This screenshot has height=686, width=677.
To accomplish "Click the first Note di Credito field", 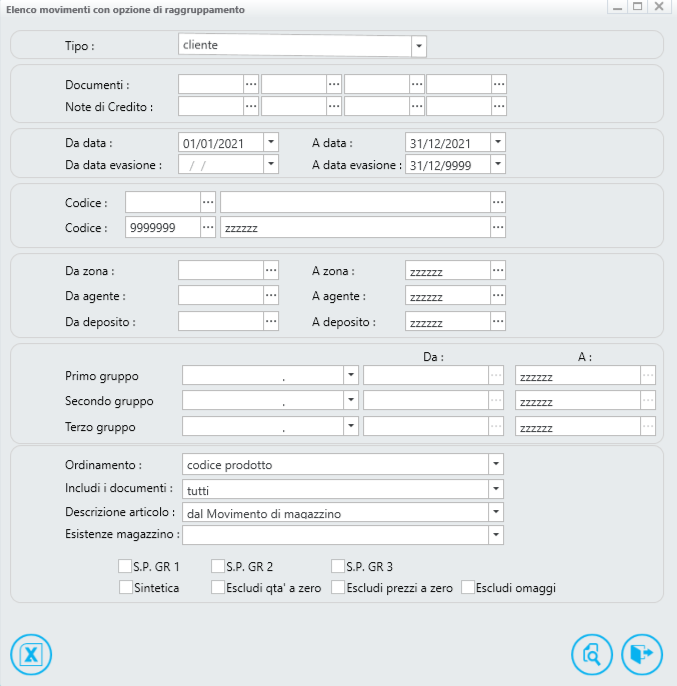I will pos(211,106).
